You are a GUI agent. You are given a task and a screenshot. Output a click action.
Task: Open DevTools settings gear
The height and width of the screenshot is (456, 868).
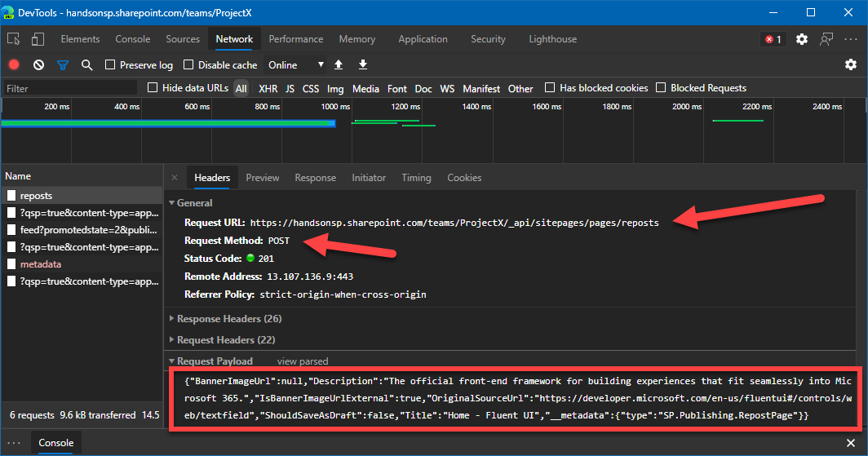(802, 39)
